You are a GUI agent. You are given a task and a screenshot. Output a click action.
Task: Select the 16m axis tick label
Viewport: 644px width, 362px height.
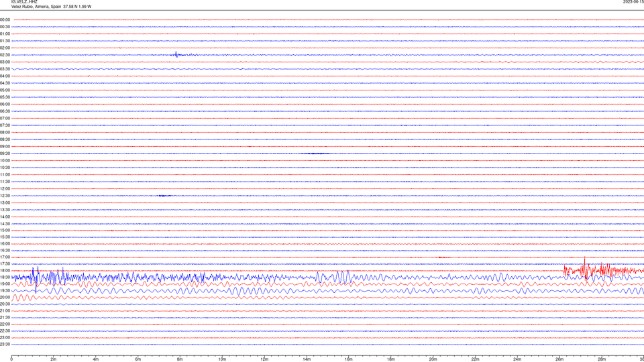click(349, 359)
